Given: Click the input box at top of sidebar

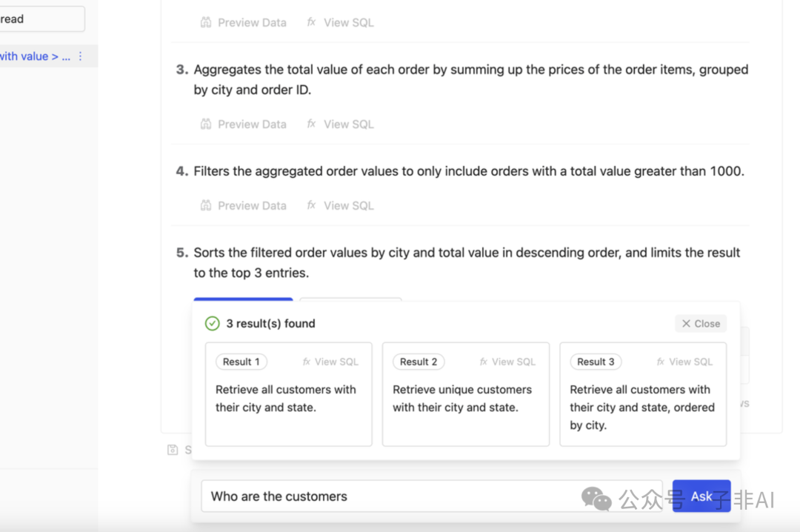Looking at the screenshot, I should tap(41, 19).
